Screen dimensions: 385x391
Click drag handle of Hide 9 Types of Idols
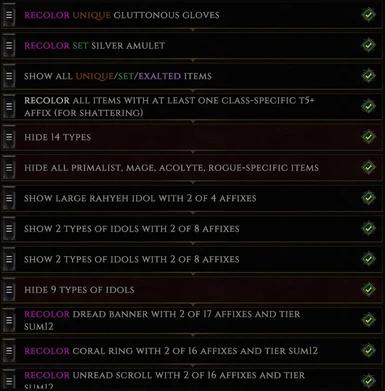pos(9,290)
